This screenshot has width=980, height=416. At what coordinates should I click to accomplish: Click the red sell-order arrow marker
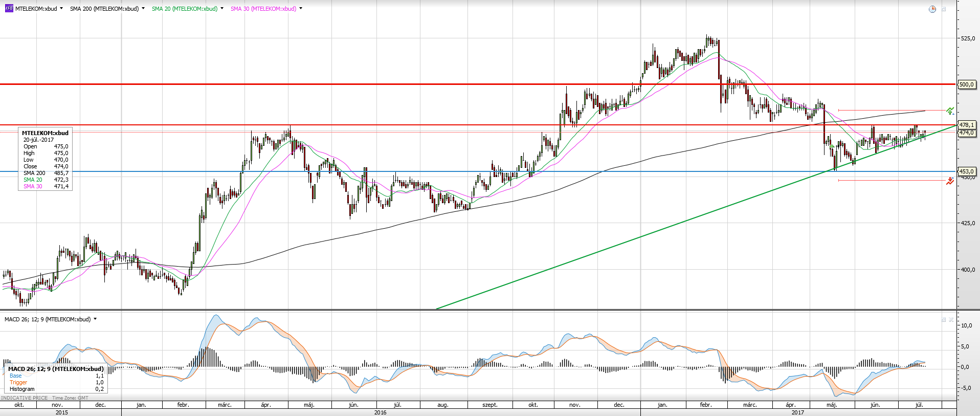pos(950,181)
